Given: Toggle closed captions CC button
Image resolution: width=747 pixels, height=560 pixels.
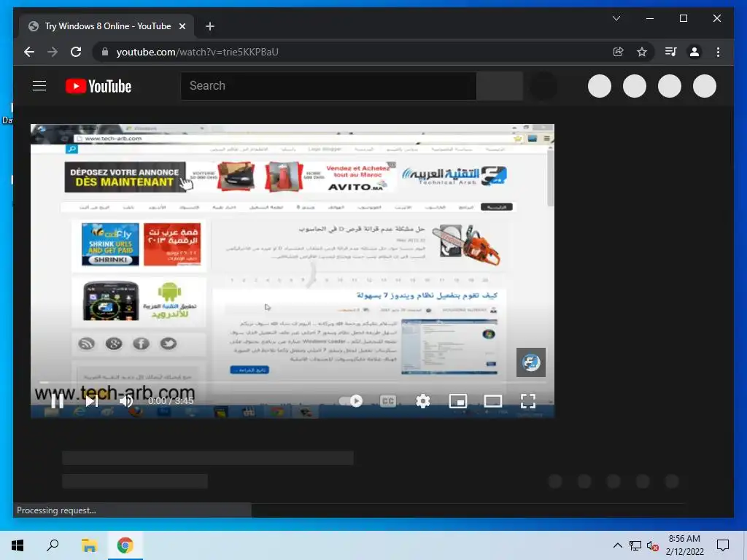Looking at the screenshot, I should [x=388, y=401].
